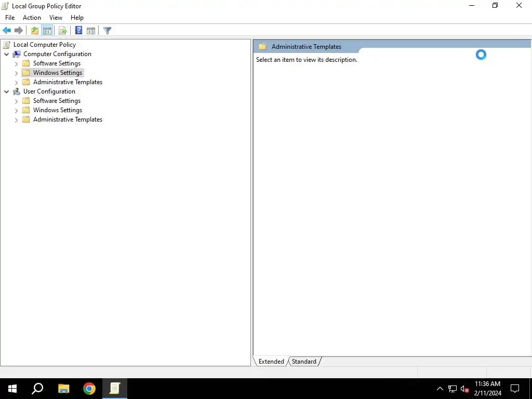532x399 pixels.
Task: Expand Software Settings under User Configuration
Action: [x=16, y=101]
